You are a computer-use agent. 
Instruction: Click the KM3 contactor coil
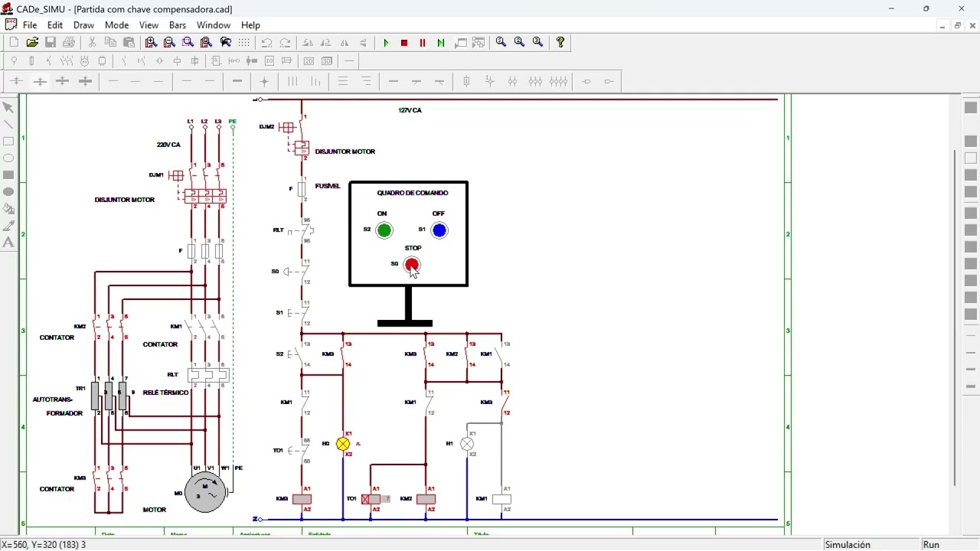tap(302, 499)
